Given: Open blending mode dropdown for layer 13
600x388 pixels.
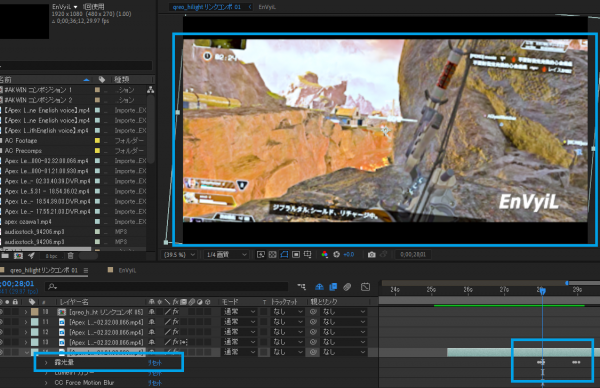Looking at the screenshot, I should pyautogui.click(x=239, y=342).
